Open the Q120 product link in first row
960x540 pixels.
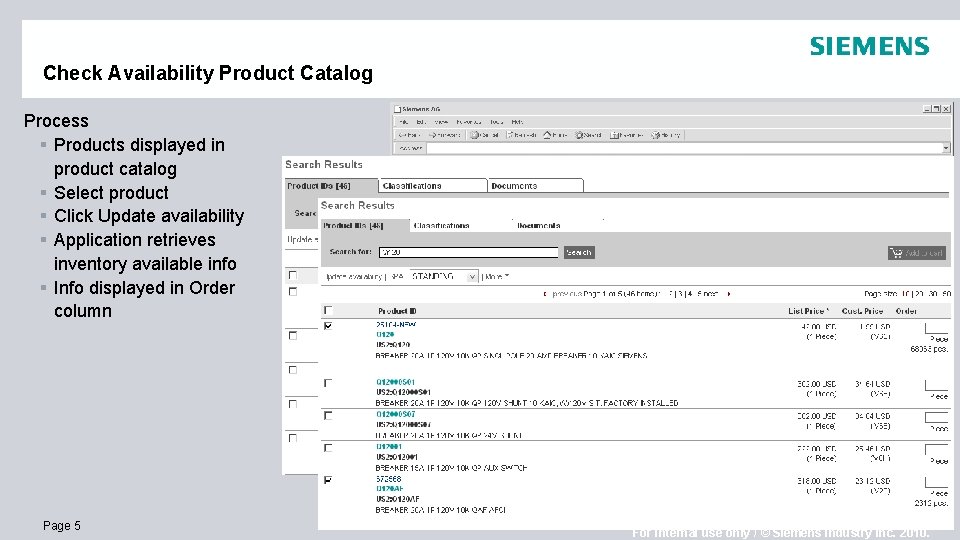coord(385,335)
